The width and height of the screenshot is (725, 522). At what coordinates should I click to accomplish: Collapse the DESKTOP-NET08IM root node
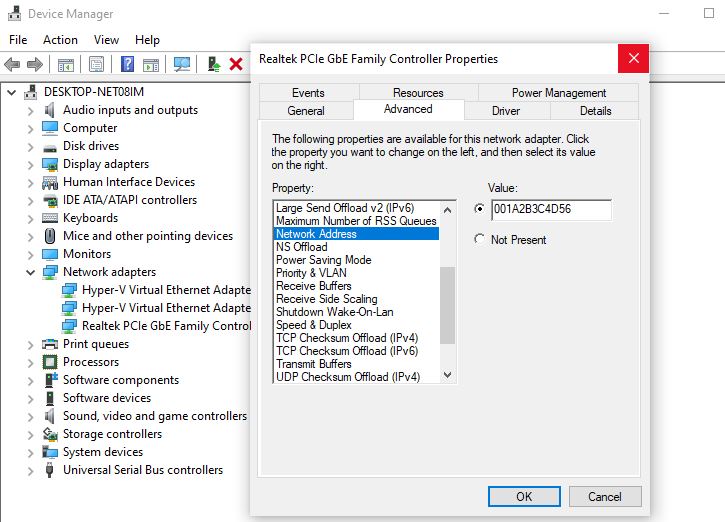point(12,92)
